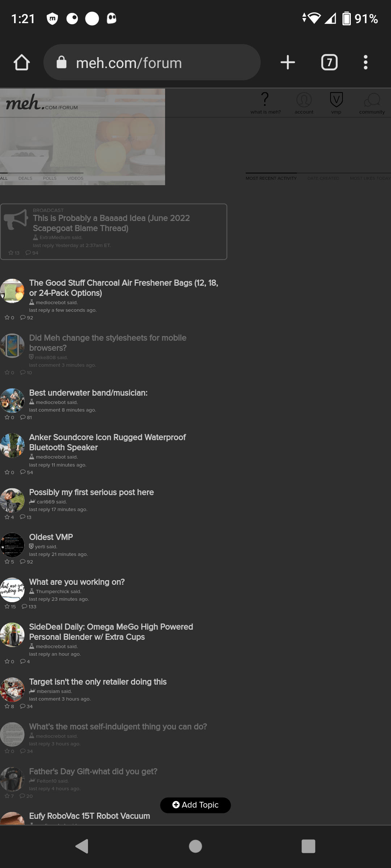Sort by Most Likes Today
Screen dimensions: 391x868
pos(370,178)
